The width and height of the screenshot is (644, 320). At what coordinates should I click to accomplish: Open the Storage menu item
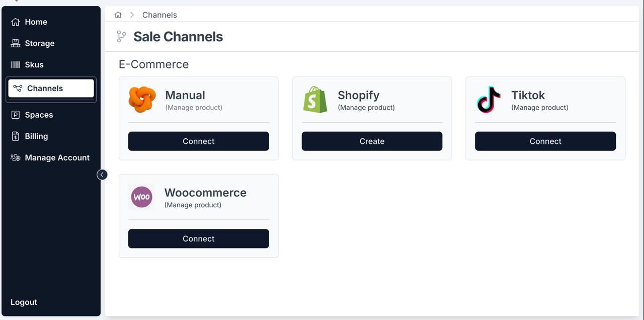[x=51, y=43]
